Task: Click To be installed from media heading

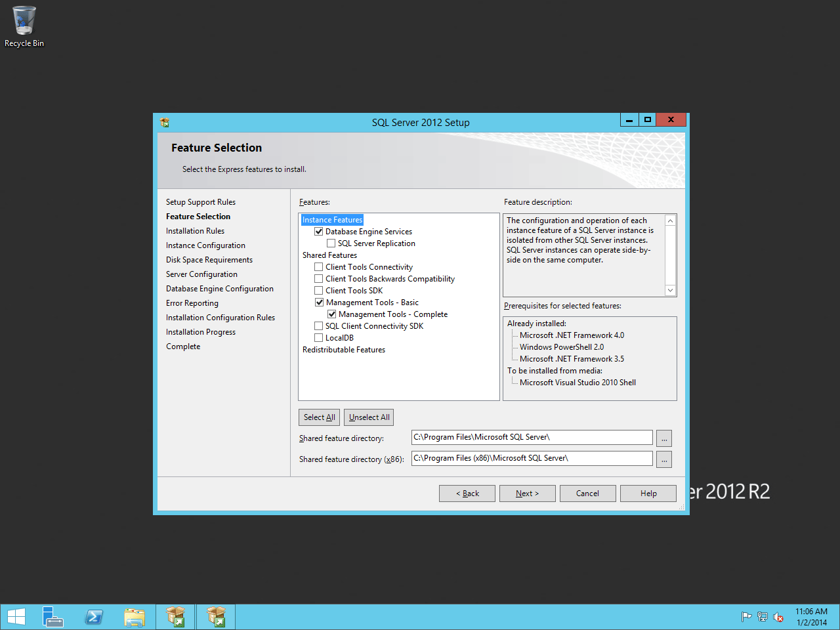Action: tap(555, 371)
